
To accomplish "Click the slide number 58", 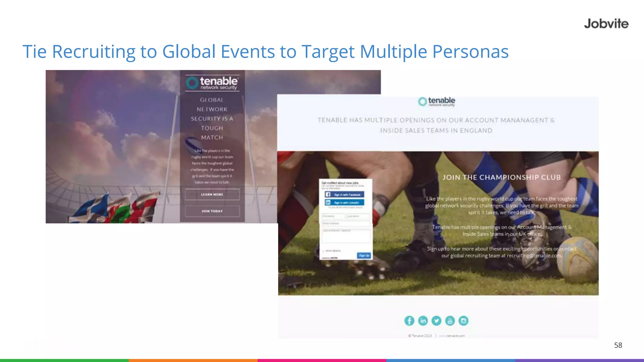I will tap(618, 345).
